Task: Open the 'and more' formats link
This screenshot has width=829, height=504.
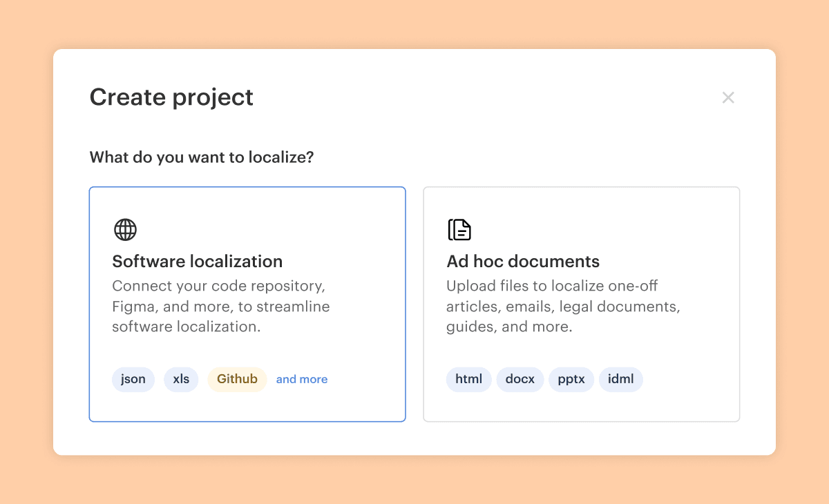Action: tap(302, 380)
